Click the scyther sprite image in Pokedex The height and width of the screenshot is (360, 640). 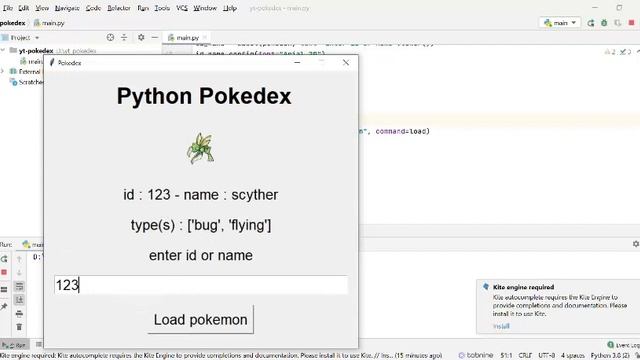coord(200,148)
